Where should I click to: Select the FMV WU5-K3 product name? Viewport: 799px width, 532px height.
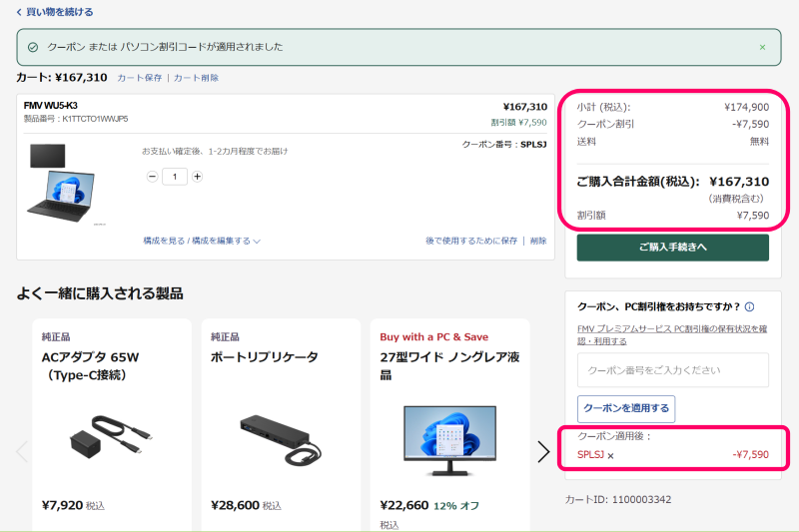51,106
